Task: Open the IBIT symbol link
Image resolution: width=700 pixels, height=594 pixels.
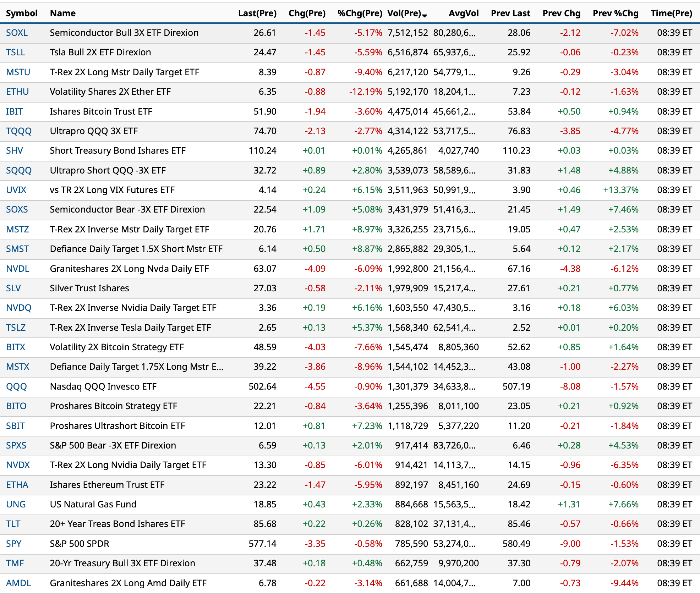Action: click(x=14, y=111)
